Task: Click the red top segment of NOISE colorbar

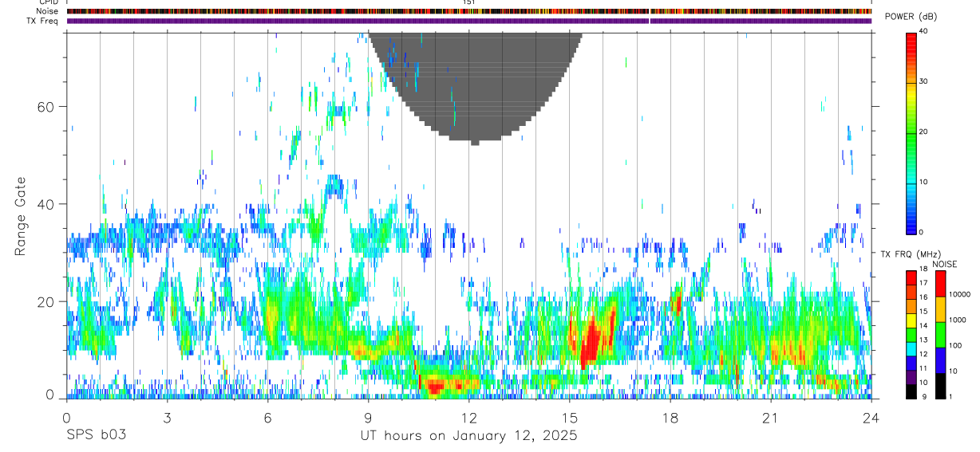Action: tap(940, 284)
